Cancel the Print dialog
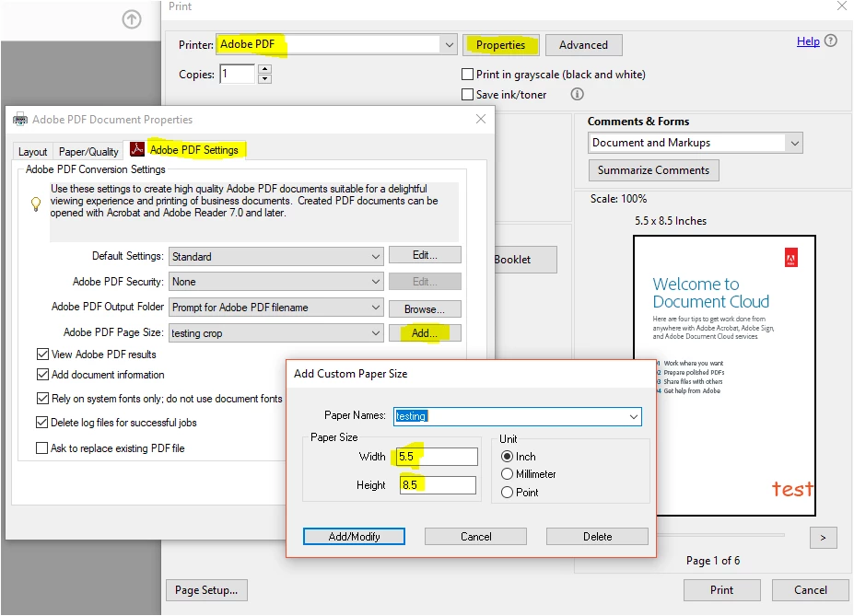This screenshot has width=854, height=616. coord(811,590)
